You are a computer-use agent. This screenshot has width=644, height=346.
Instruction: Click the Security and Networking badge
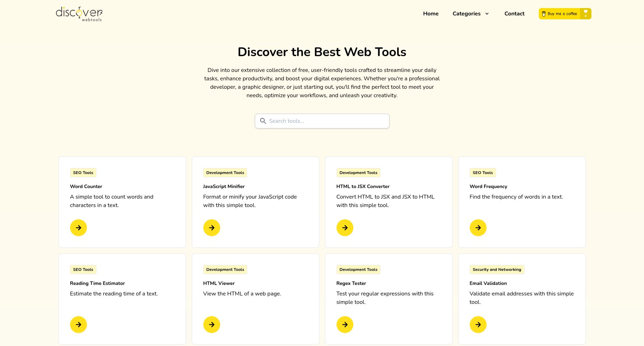[x=497, y=270]
